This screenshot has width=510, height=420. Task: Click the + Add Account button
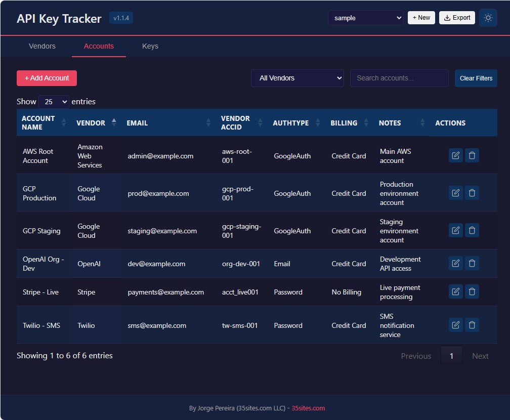pyautogui.click(x=47, y=78)
